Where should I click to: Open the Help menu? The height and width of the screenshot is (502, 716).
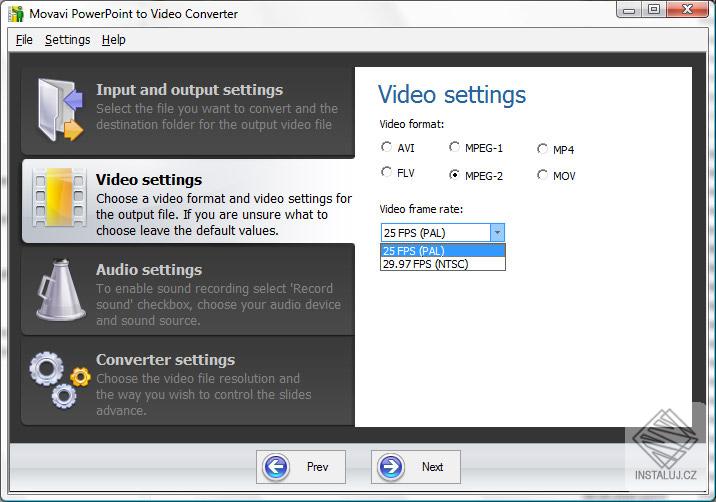click(114, 40)
